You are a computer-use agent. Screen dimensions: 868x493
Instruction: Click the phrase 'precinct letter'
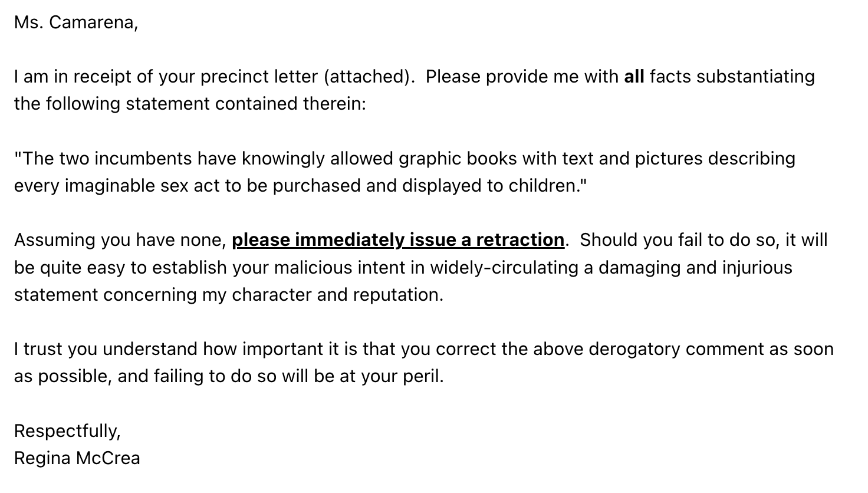tap(258, 77)
